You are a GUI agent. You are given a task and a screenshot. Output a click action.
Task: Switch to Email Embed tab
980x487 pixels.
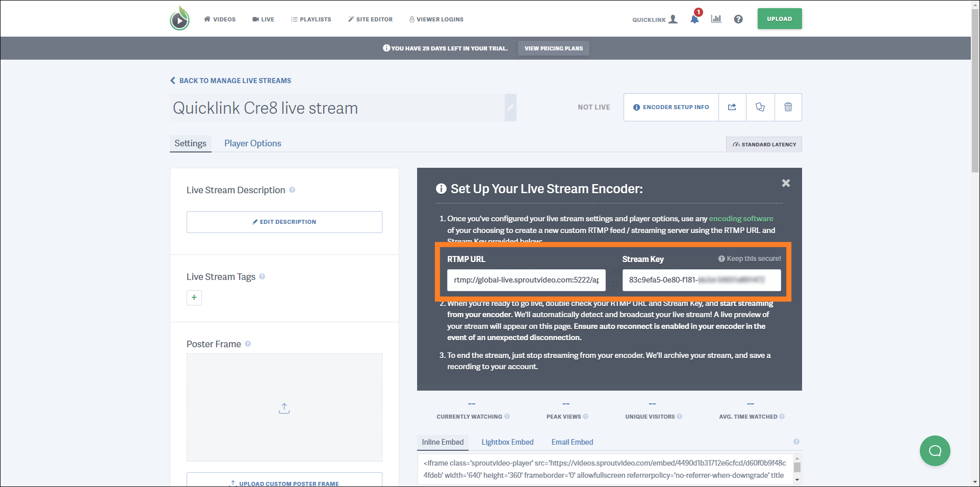pos(572,442)
